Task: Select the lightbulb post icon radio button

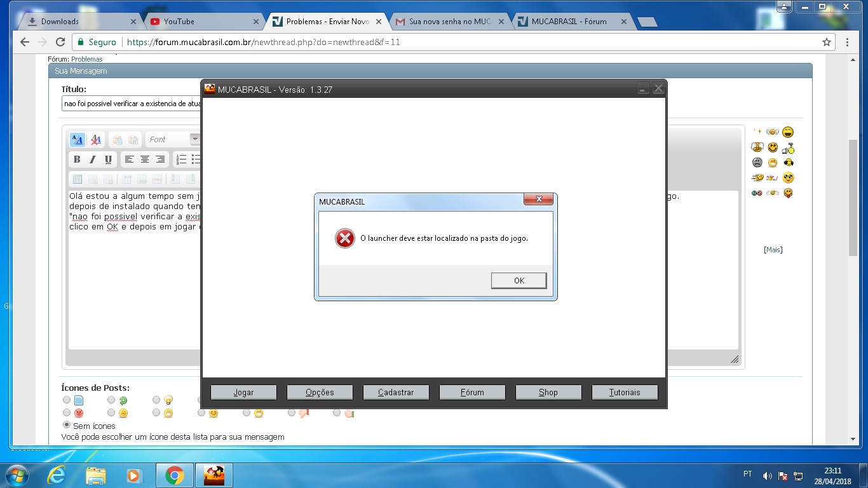Action: (156, 400)
